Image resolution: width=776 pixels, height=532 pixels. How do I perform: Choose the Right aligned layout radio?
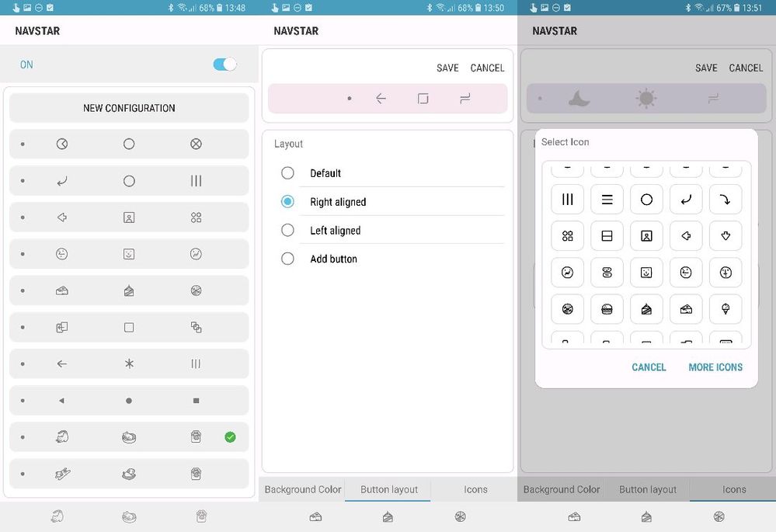tap(287, 201)
